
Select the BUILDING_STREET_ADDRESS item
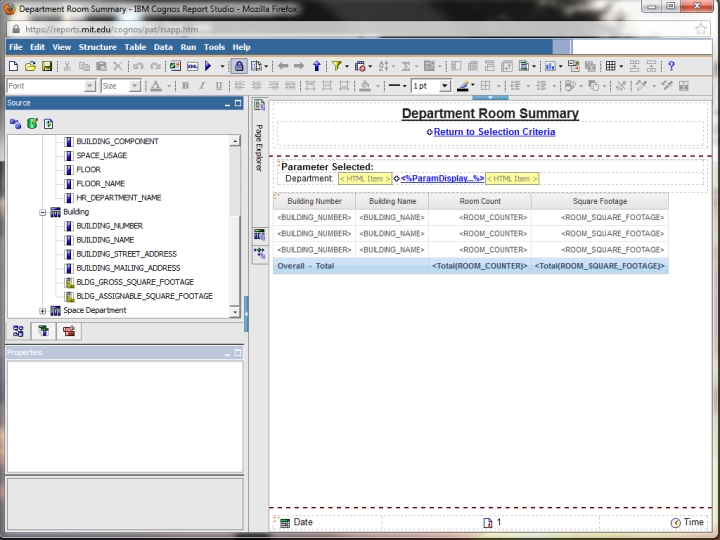pos(126,254)
